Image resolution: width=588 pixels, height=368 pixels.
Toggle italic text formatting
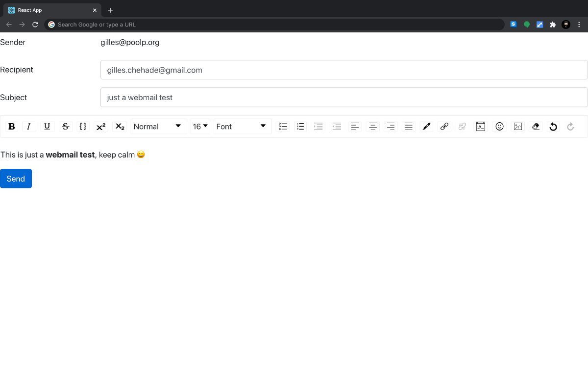point(29,127)
